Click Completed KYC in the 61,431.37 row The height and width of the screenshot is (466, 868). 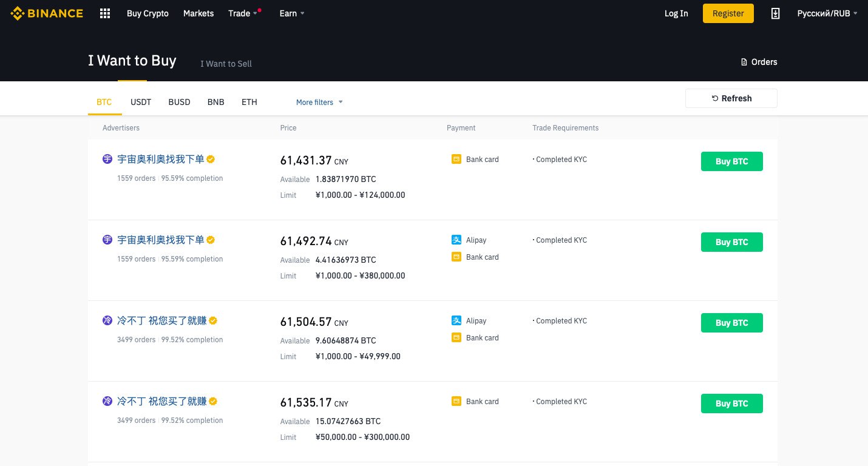[561, 160]
